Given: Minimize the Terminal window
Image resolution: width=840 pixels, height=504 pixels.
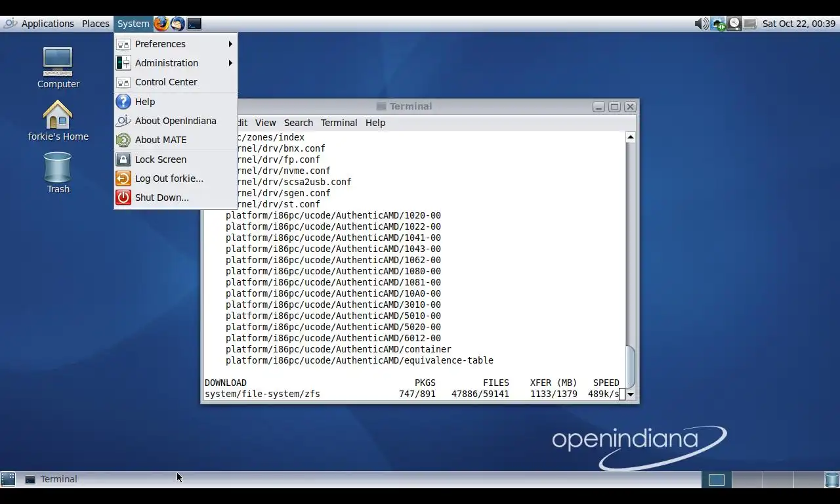Looking at the screenshot, I should point(598,106).
